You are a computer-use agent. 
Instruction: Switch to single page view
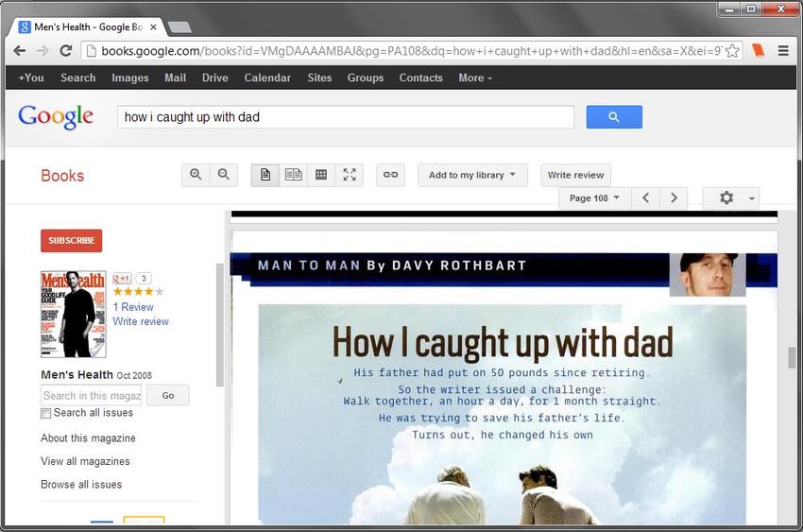(x=265, y=175)
